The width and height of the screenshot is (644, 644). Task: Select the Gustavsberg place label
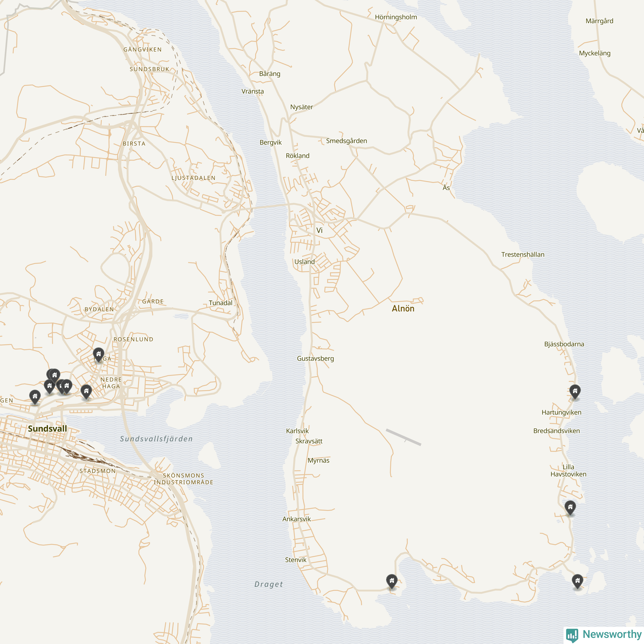[315, 359]
